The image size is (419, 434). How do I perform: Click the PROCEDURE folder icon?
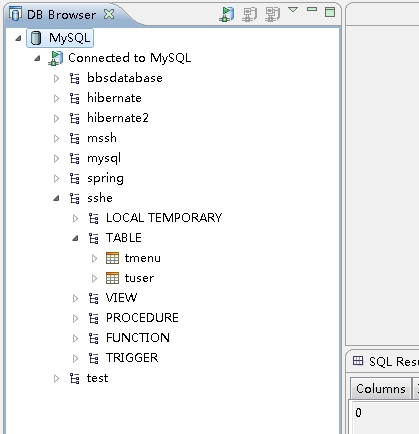tap(94, 318)
